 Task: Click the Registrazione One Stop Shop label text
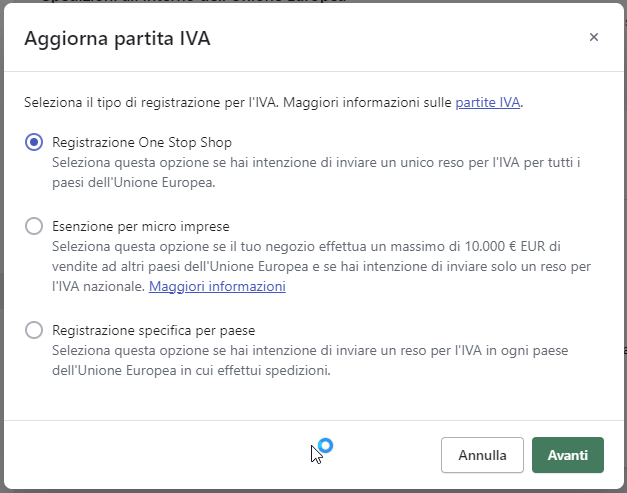pos(142,143)
